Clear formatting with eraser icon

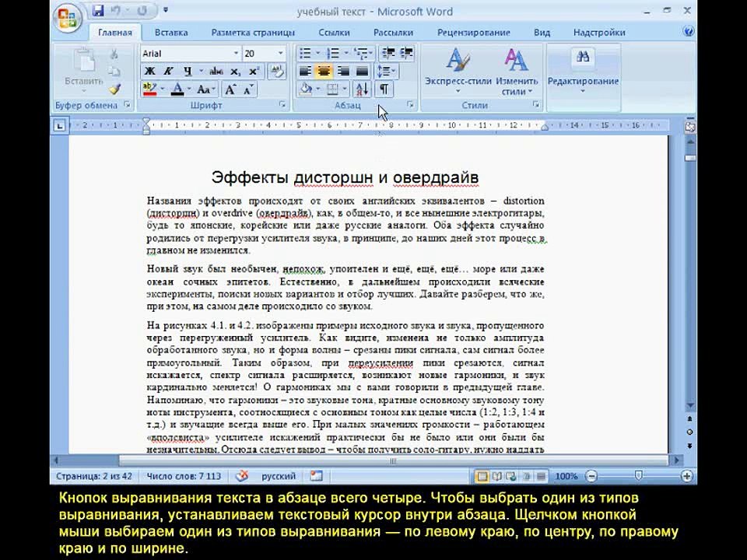click(x=276, y=72)
